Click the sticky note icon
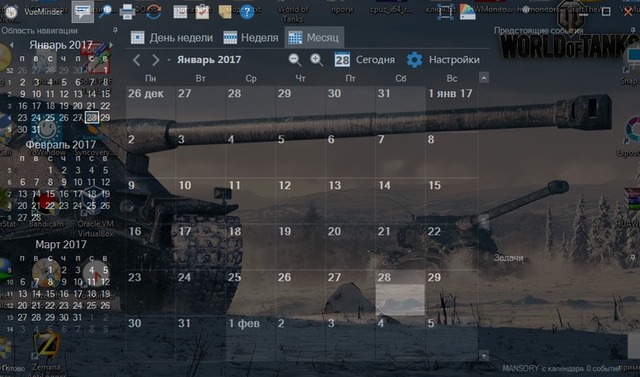 pyautogui.click(x=224, y=12)
